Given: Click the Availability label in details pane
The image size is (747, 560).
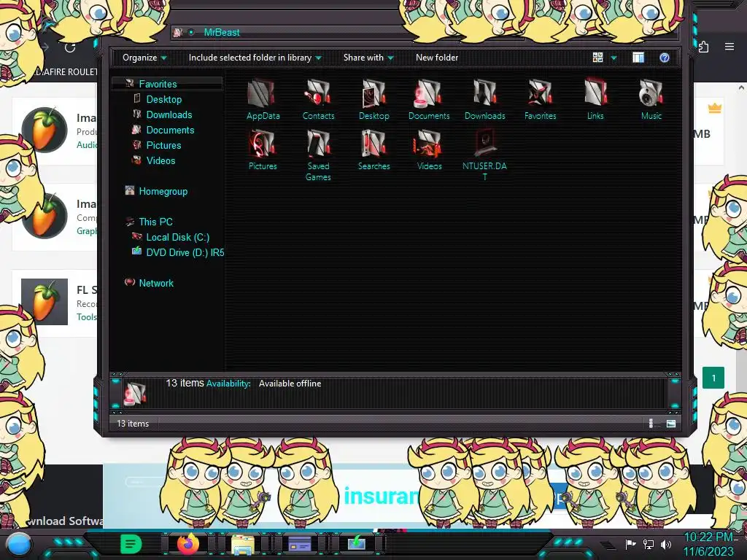Looking at the screenshot, I should pyautogui.click(x=228, y=384).
